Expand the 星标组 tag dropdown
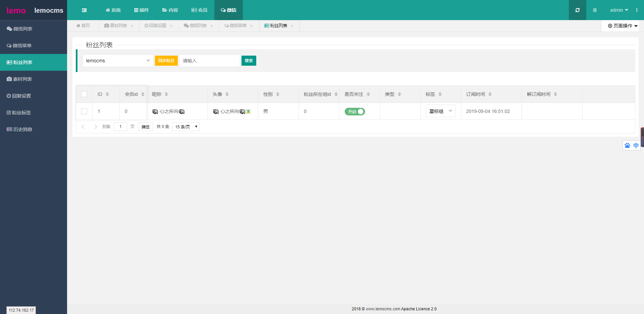 [440, 111]
